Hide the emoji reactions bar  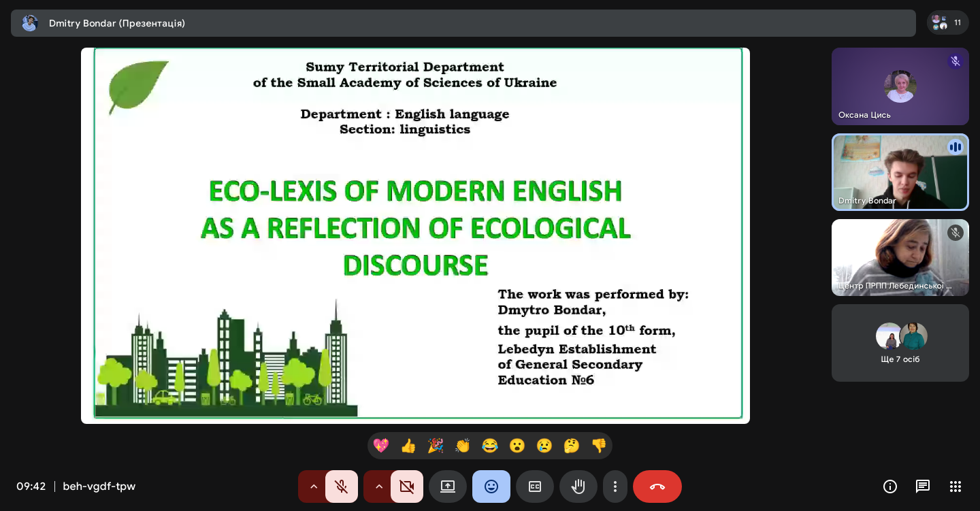pos(491,487)
